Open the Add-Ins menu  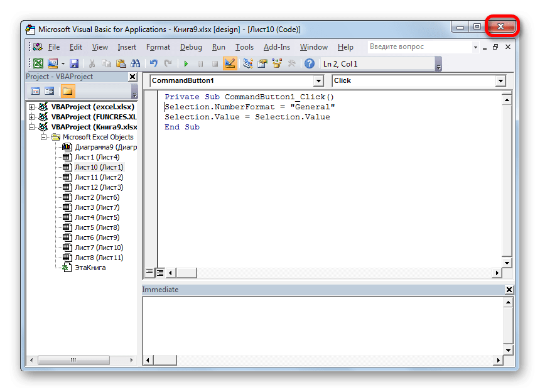pyautogui.click(x=277, y=47)
